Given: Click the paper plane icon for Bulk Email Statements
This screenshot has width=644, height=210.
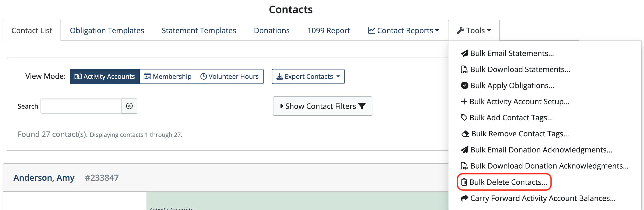Looking at the screenshot, I should [465, 53].
